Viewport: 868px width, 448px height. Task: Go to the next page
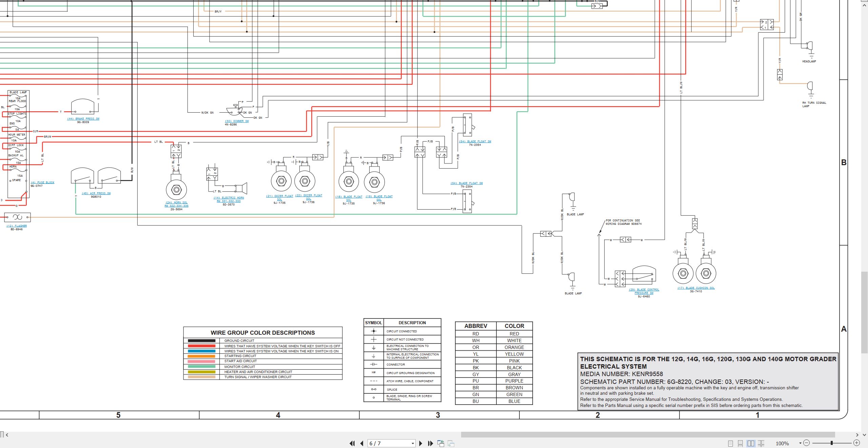[421, 443]
